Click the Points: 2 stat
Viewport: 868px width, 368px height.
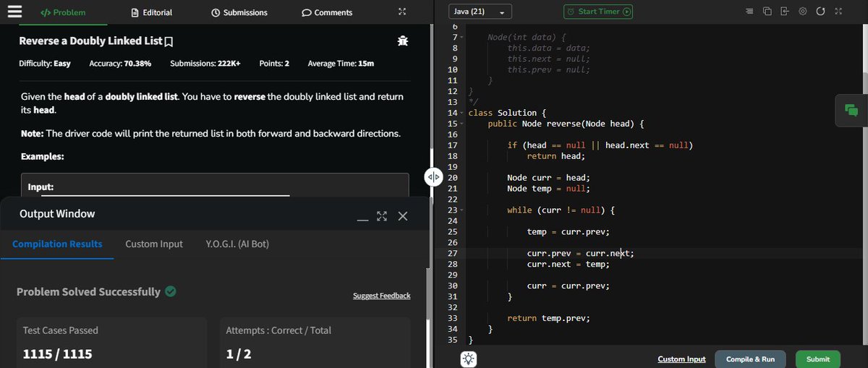[274, 64]
